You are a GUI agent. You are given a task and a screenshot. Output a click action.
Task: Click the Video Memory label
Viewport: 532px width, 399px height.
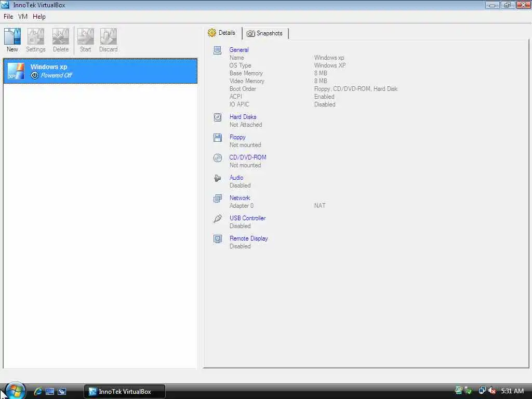[x=247, y=81]
